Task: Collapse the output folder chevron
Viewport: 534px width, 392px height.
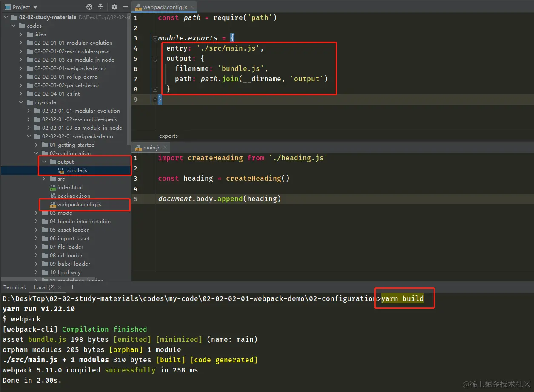Action: tap(44, 162)
